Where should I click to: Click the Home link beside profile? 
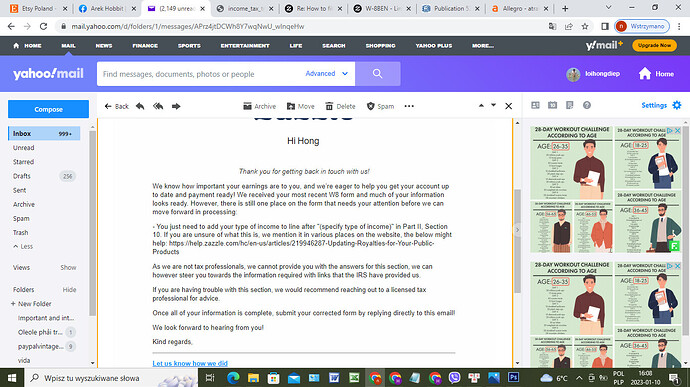656,74
